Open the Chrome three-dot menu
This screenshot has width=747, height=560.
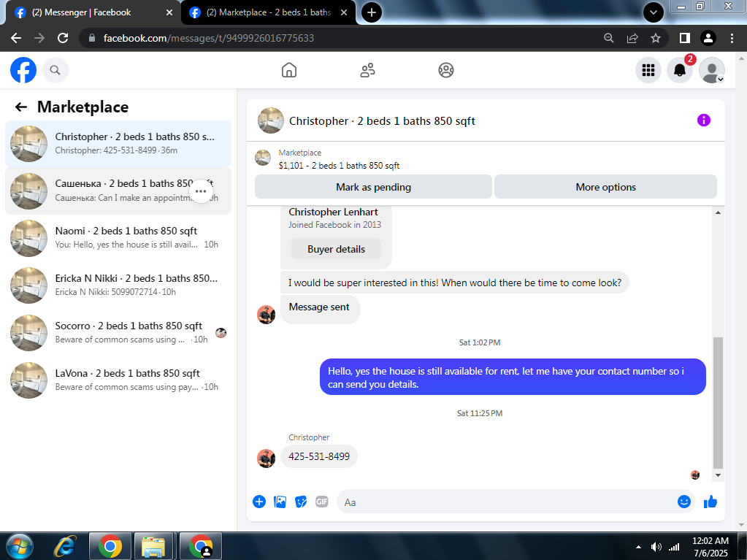tap(732, 38)
